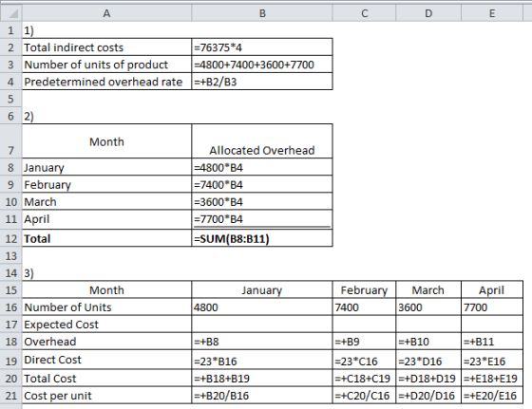This screenshot has height=409, width=532.
Task: Click formula cell '=23*E16'
Action: 492,360
